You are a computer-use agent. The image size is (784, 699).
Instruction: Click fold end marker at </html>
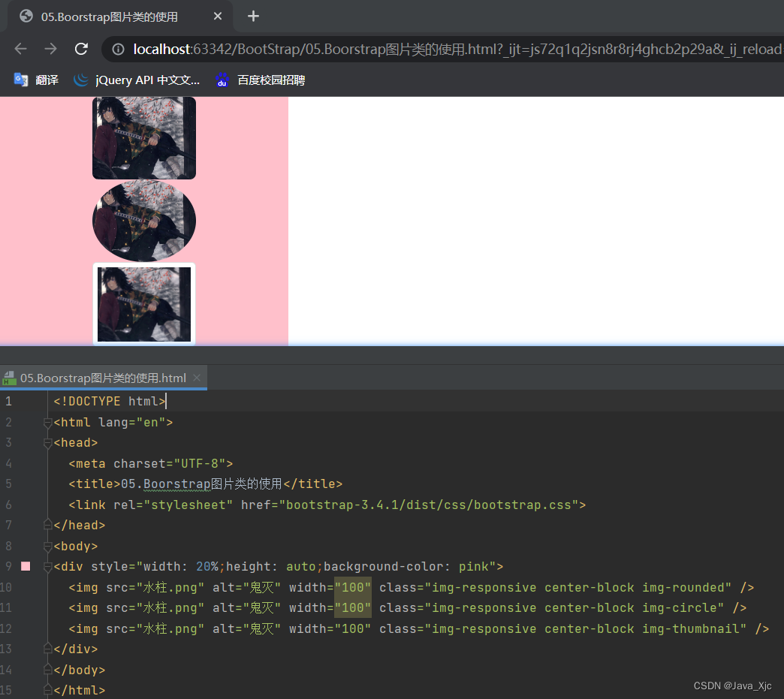48,690
